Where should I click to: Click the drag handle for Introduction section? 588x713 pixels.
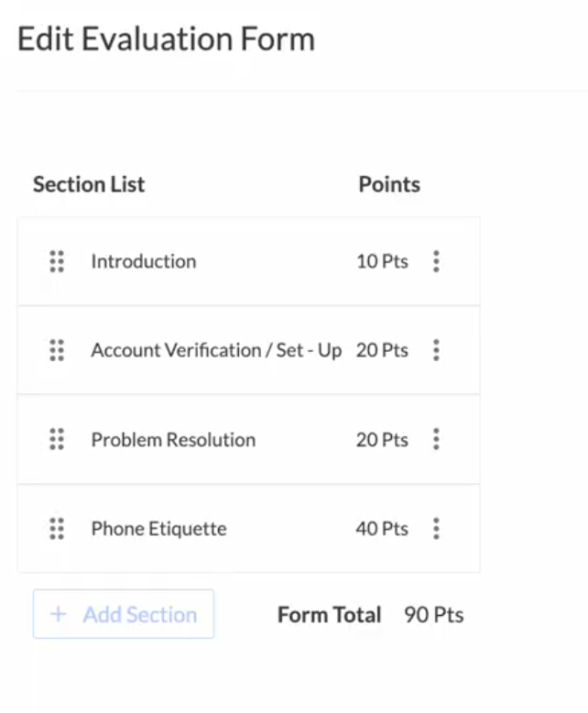[x=57, y=261]
